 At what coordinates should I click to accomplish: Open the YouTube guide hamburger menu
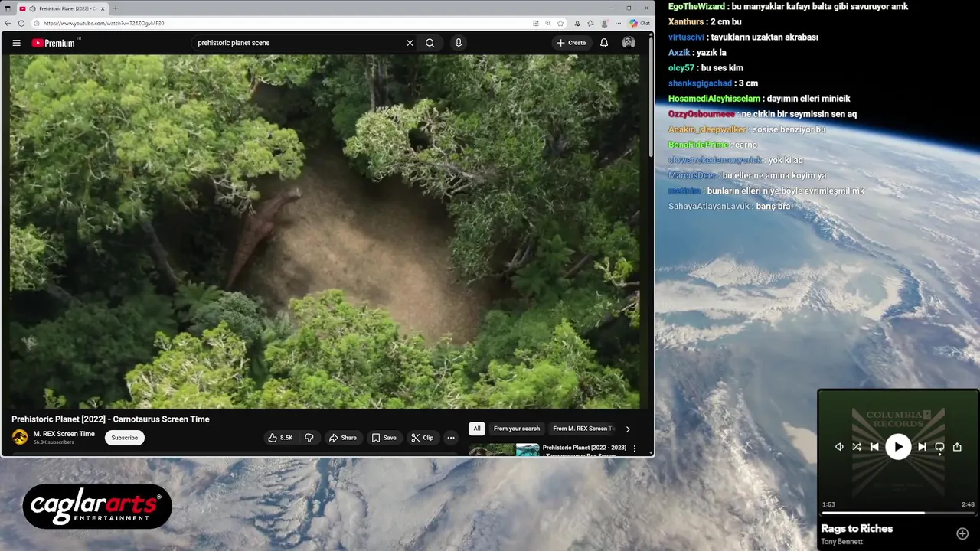(x=16, y=43)
